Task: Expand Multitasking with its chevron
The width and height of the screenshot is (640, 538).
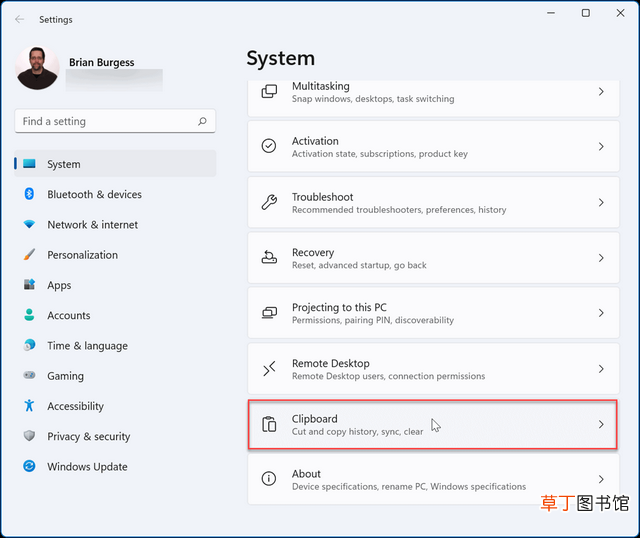Action: 601,91
